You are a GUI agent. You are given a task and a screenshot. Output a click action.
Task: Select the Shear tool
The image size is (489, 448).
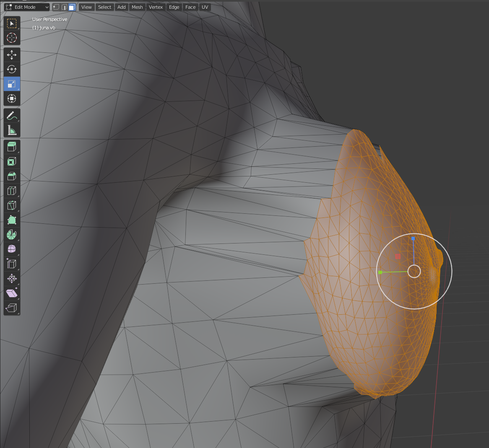tap(12, 293)
